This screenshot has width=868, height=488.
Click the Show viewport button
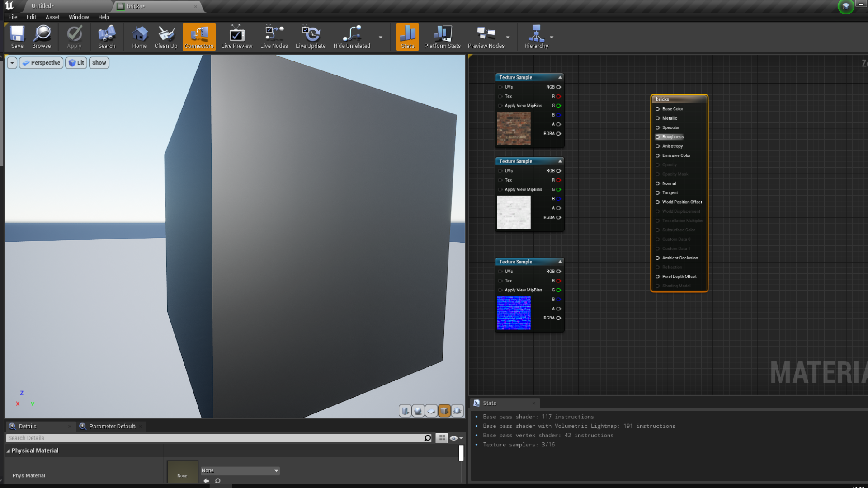click(x=99, y=63)
